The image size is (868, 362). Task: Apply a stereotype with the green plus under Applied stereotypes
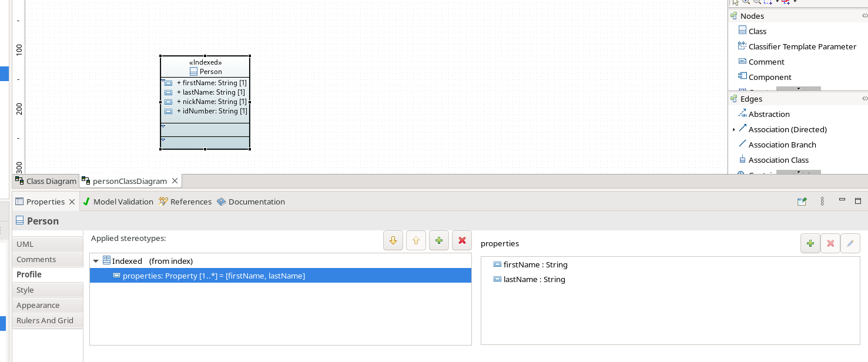(439, 240)
